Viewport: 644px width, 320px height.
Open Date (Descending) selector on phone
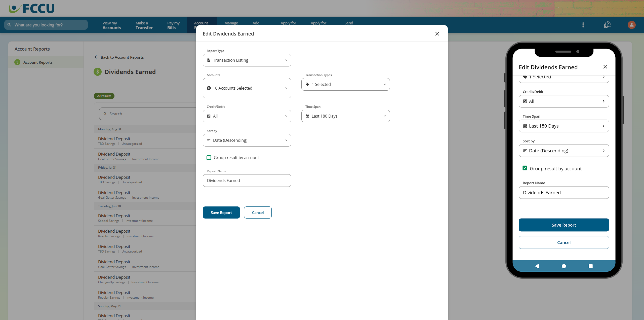click(564, 151)
